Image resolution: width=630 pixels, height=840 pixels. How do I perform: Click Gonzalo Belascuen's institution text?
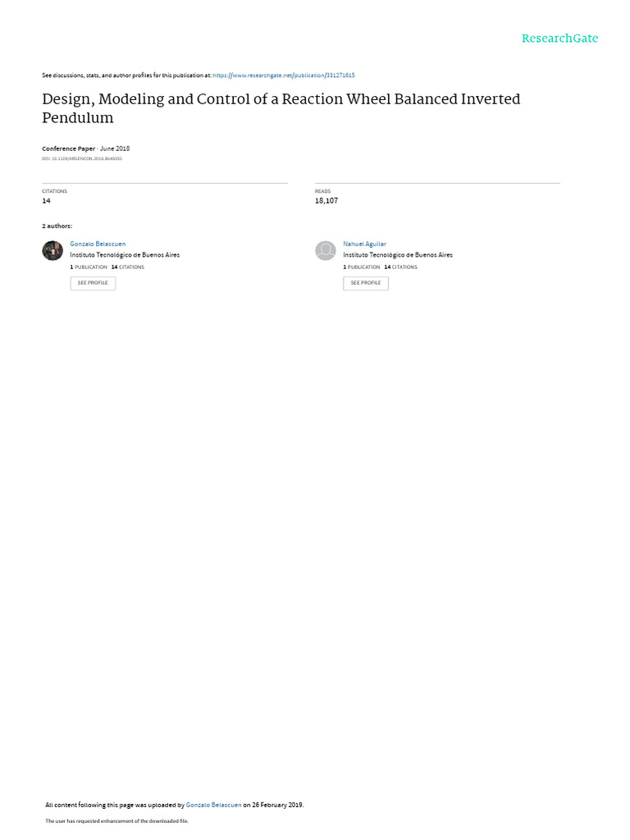point(125,255)
